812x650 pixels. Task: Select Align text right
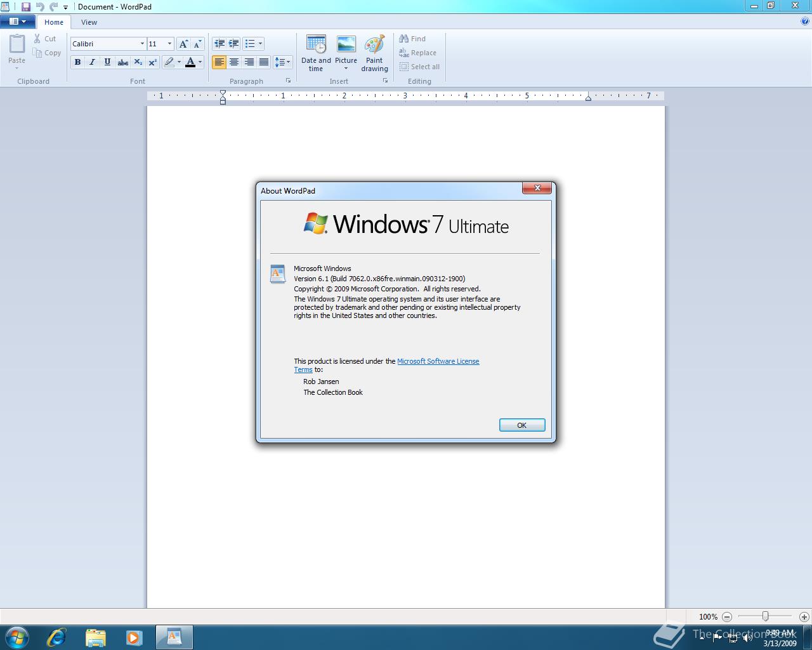point(249,62)
